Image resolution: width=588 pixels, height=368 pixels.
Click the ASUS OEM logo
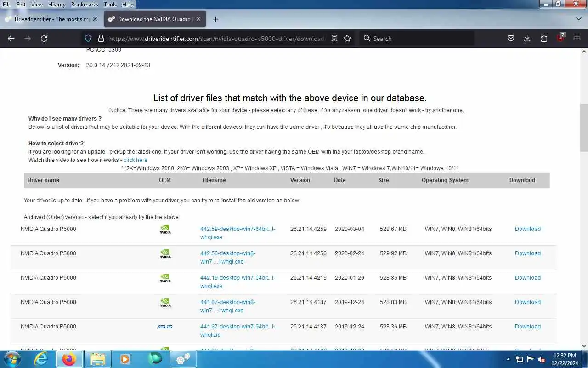(164, 327)
